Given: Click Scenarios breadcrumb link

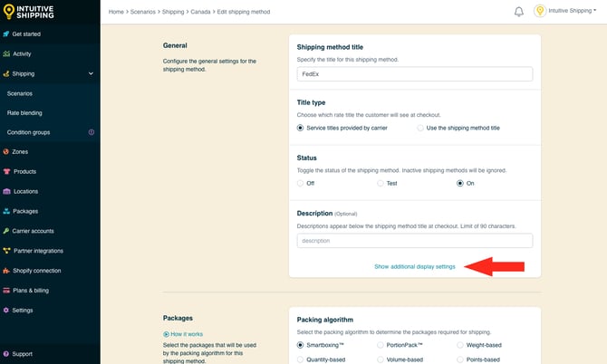Looking at the screenshot, I should click(143, 12).
